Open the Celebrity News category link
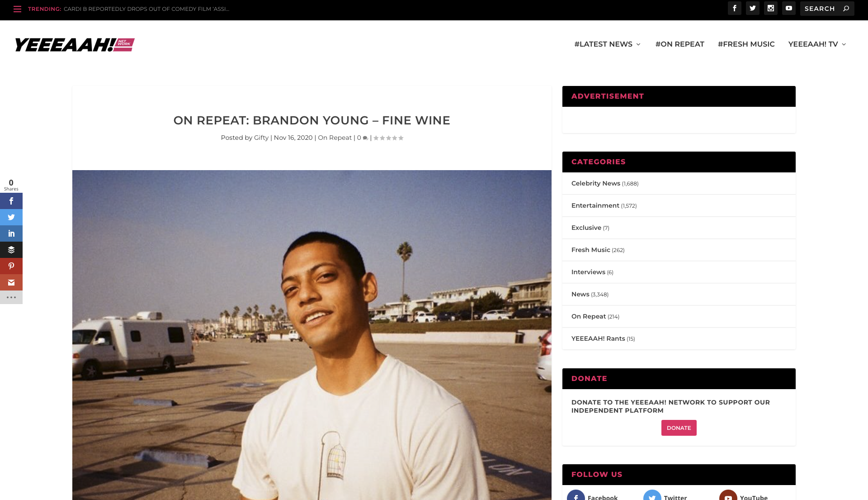Image resolution: width=868 pixels, height=500 pixels. coord(595,183)
